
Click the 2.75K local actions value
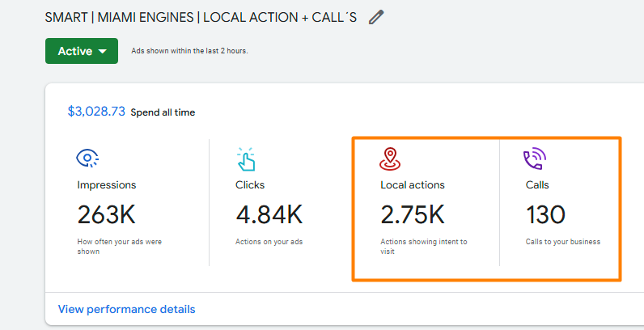click(413, 214)
